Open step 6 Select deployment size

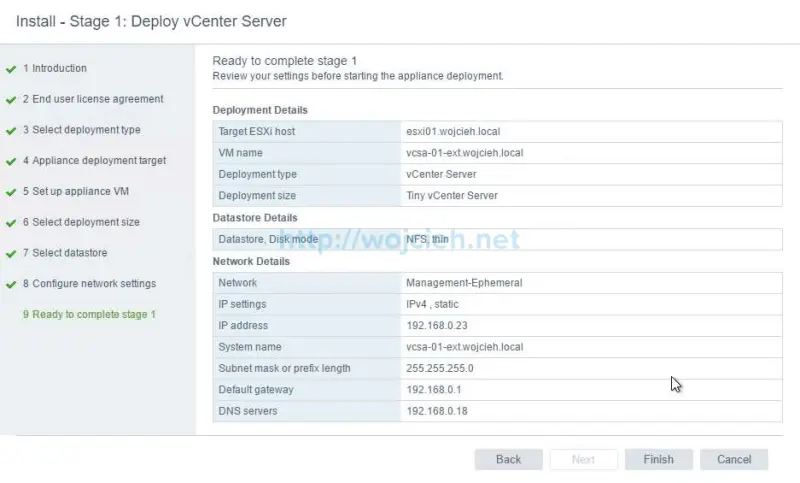coord(81,222)
